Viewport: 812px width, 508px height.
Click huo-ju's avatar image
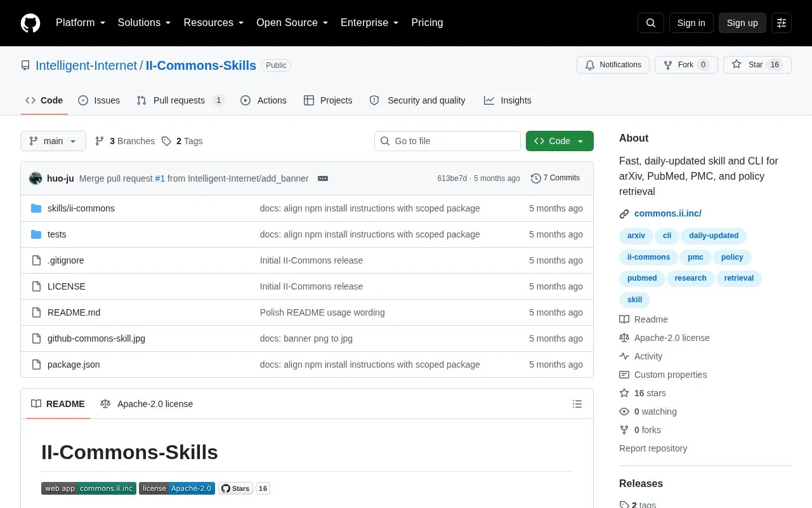coord(36,178)
